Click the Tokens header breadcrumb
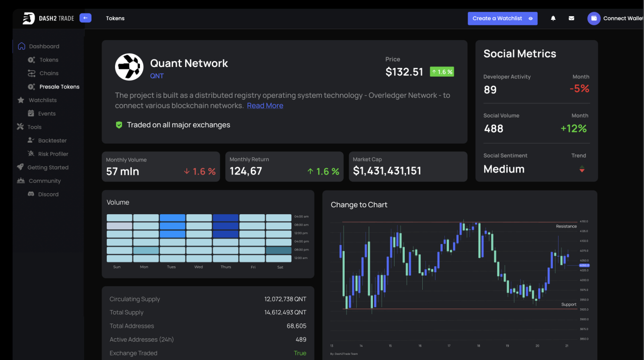644x360 pixels. pyautogui.click(x=115, y=18)
